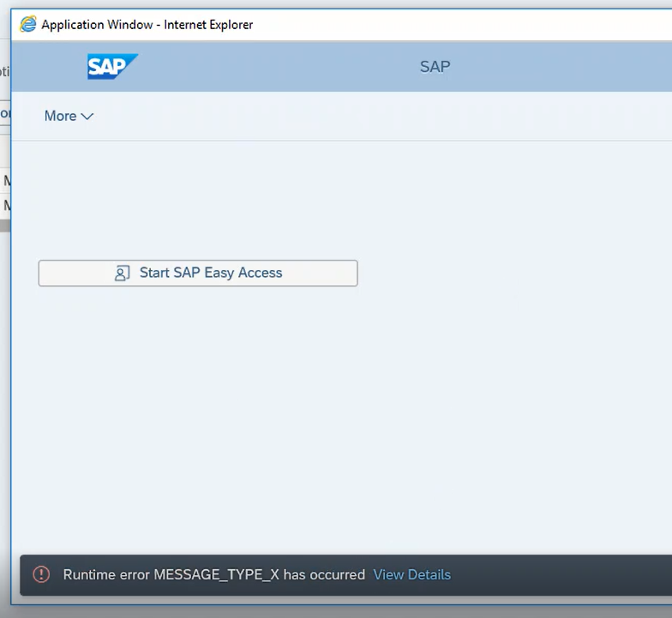
Task: Open the View Details link
Action: [411, 574]
